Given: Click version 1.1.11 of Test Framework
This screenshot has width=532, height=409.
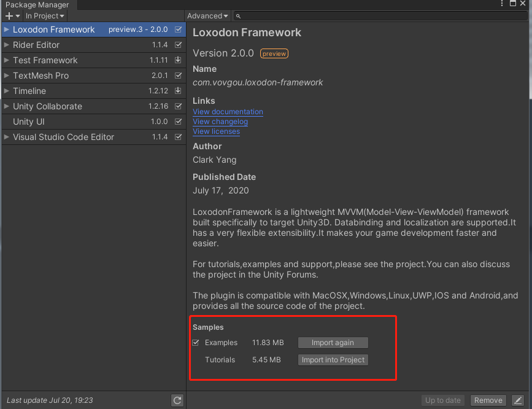Looking at the screenshot, I should pos(158,60).
